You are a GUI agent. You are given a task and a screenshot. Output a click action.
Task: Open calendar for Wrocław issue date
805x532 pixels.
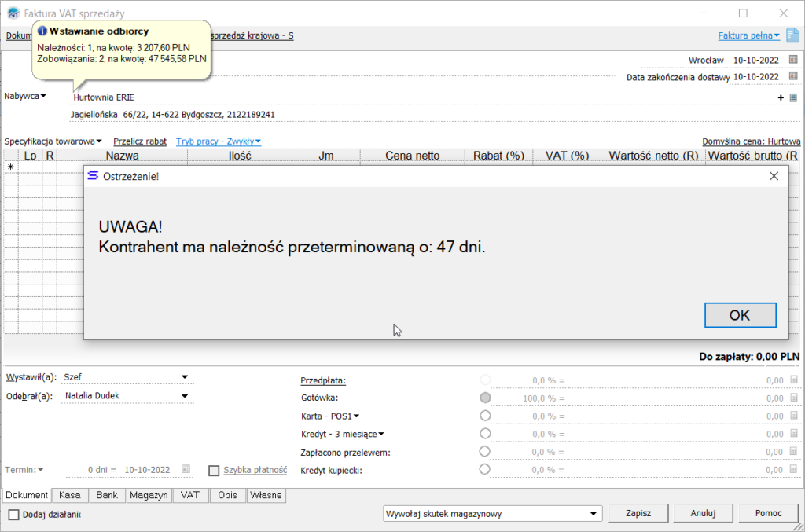click(x=793, y=60)
